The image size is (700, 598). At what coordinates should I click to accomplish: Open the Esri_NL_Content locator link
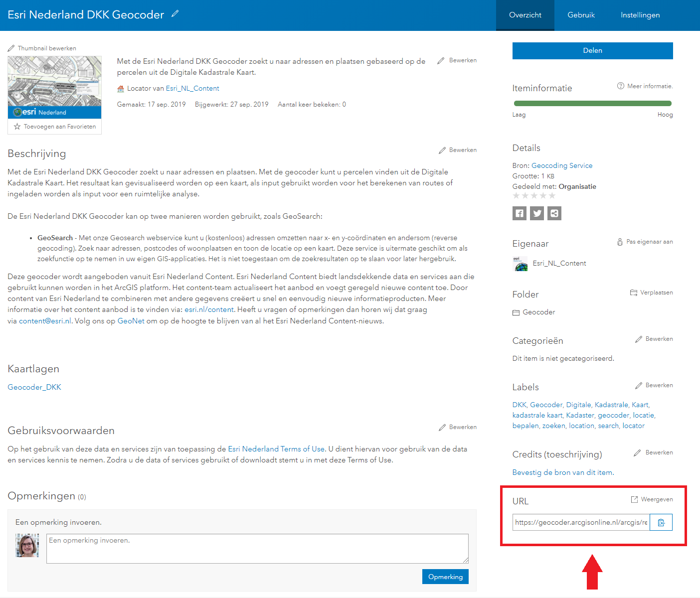pos(192,88)
